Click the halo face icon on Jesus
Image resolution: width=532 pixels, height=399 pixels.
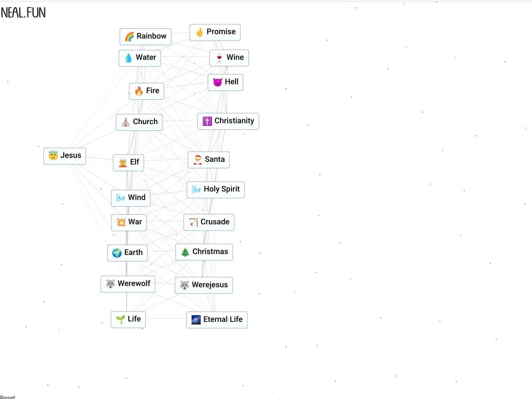[x=53, y=156]
